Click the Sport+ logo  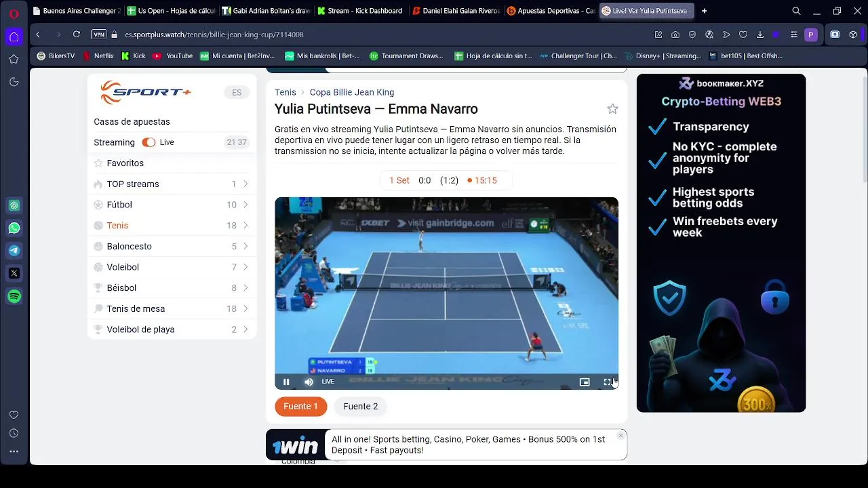pos(146,92)
